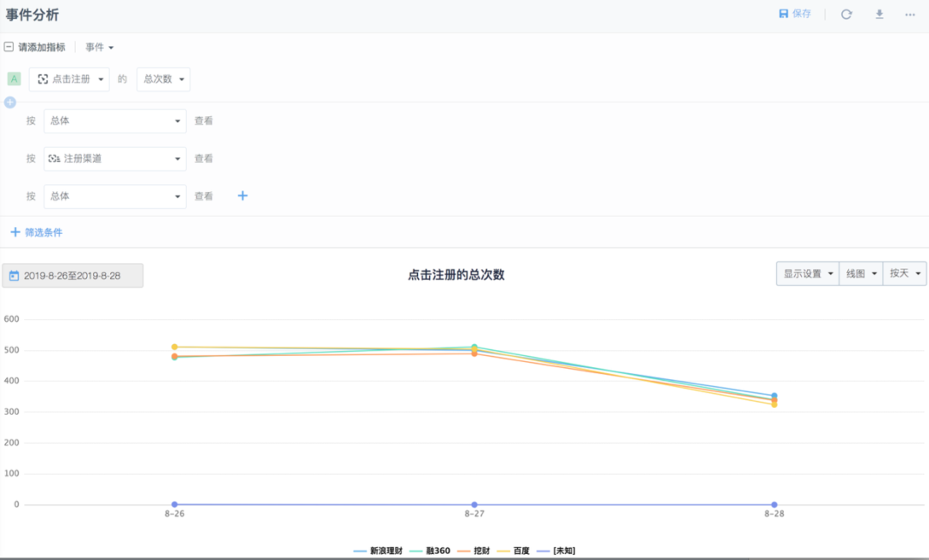The height and width of the screenshot is (560, 929).
Task: Add another grouping via the blue plus icon
Action: (x=242, y=195)
